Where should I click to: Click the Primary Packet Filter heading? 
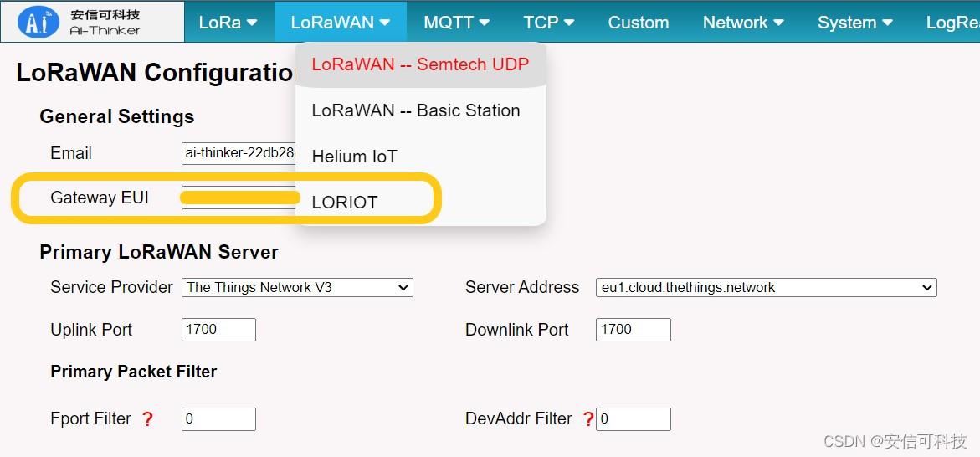pos(134,372)
